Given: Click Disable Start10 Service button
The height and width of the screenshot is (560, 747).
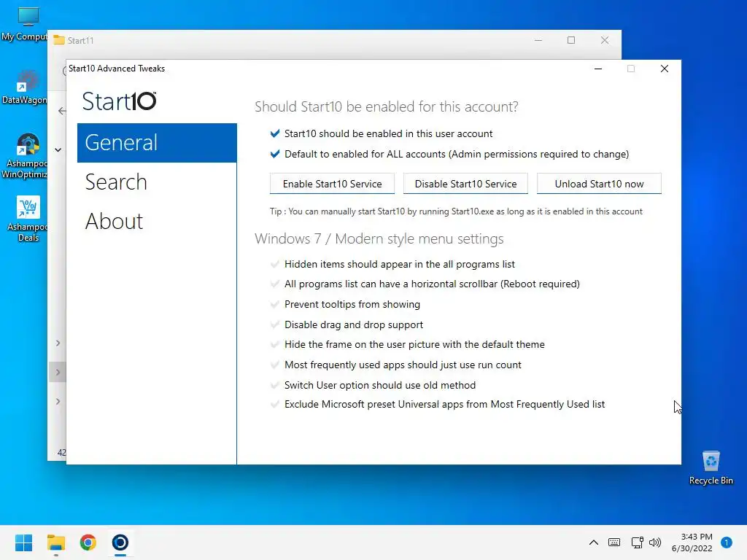Looking at the screenshot, I should [465, 184].
